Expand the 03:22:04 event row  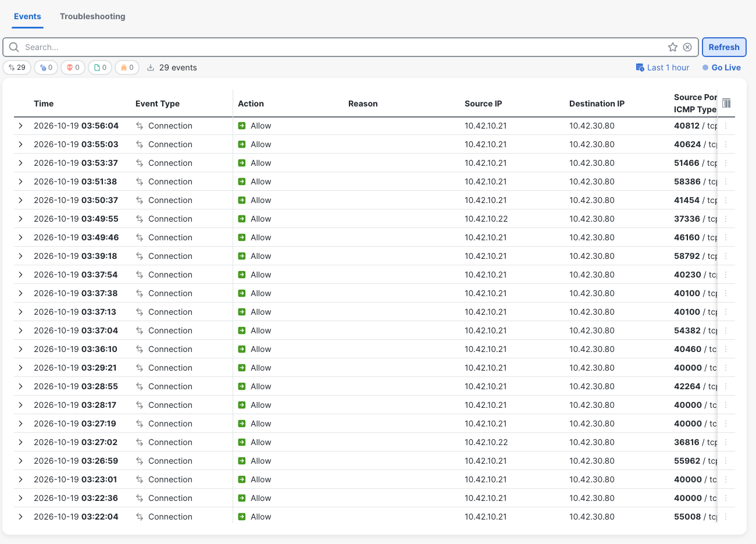(x=20, y=517)
